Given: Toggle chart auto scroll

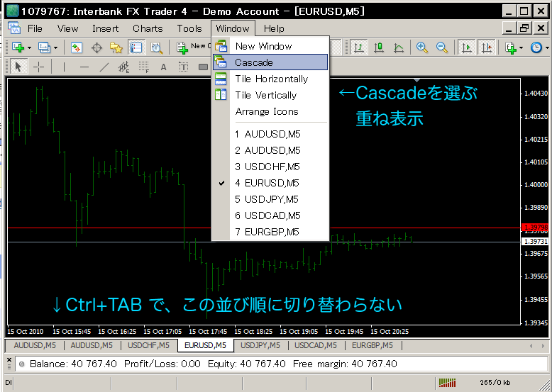Looking at the screenshot, I should click(466, 47).
